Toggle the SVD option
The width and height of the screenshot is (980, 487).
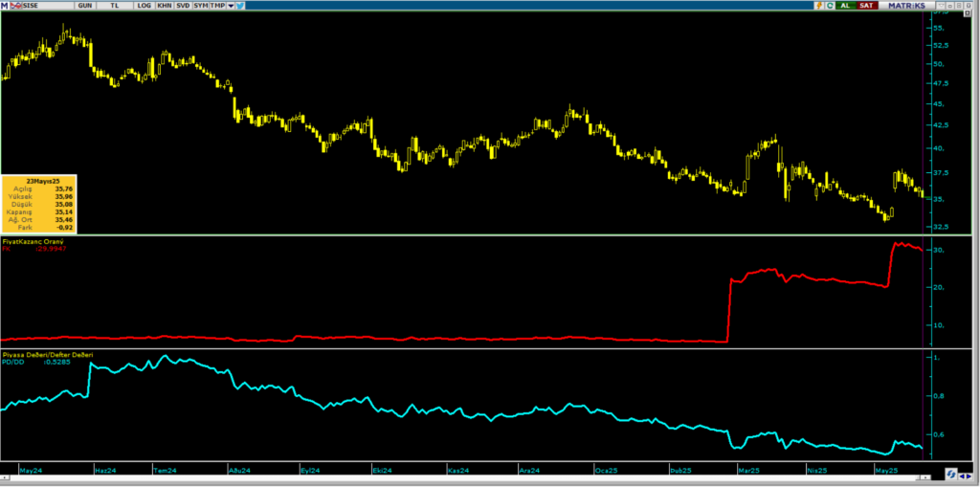click(x=183, y=6)
